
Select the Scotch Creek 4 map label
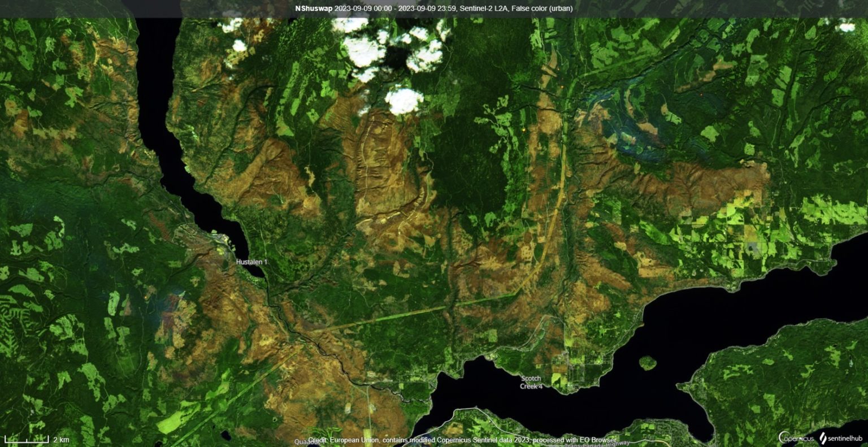click(531, 382)
